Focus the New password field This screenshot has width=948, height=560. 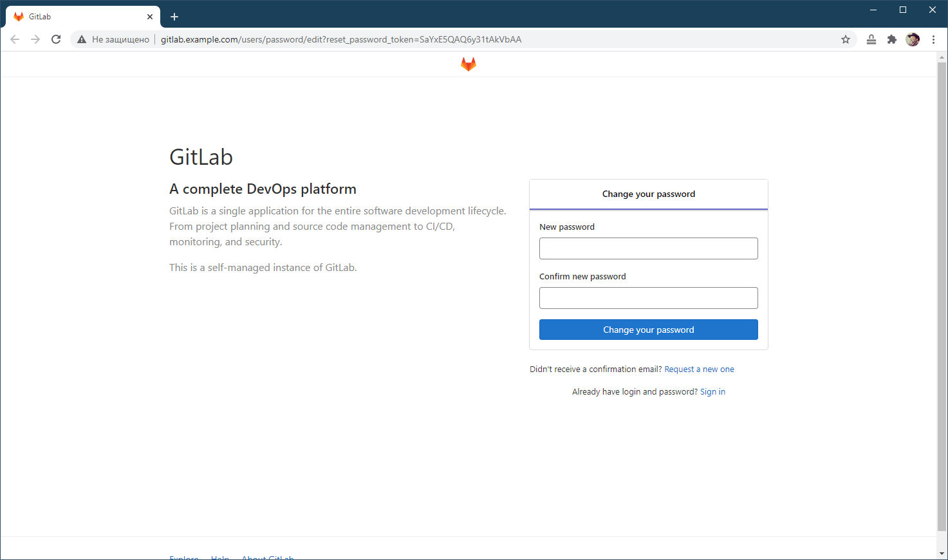pos(649,248)
